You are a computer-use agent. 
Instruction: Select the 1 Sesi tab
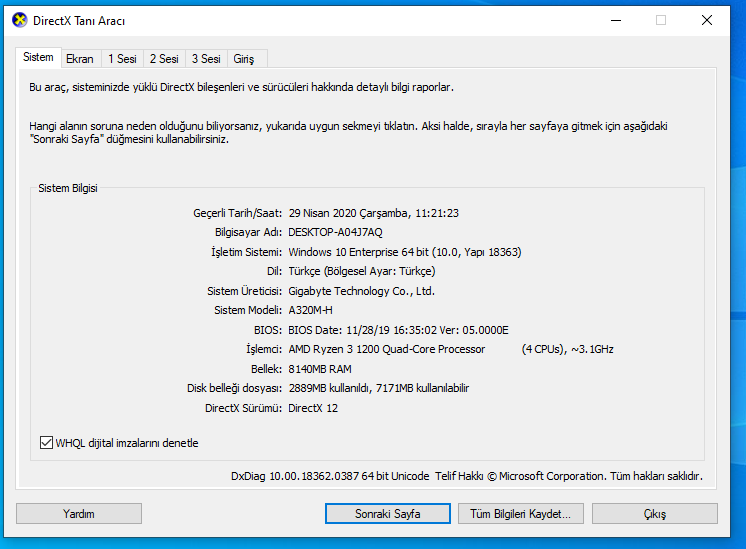tap(122, 59)
